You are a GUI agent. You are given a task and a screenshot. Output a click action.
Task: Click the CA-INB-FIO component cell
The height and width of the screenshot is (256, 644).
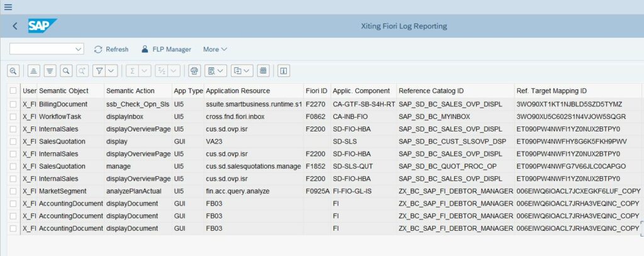364,117
